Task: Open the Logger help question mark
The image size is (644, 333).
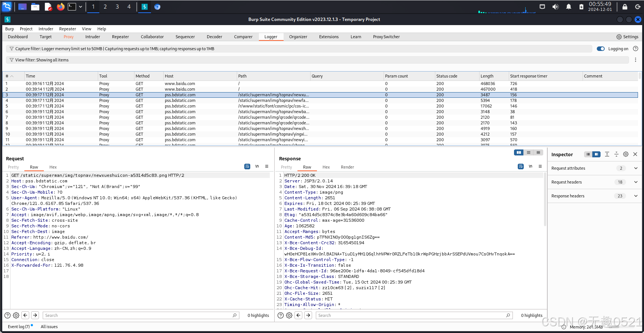Action: (635, 49)
